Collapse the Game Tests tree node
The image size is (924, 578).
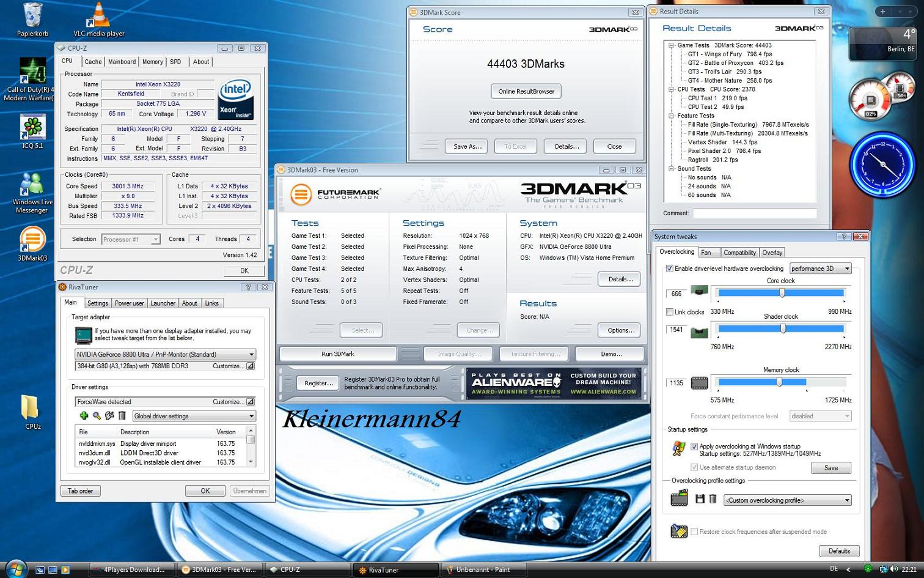tap(671, 45)
